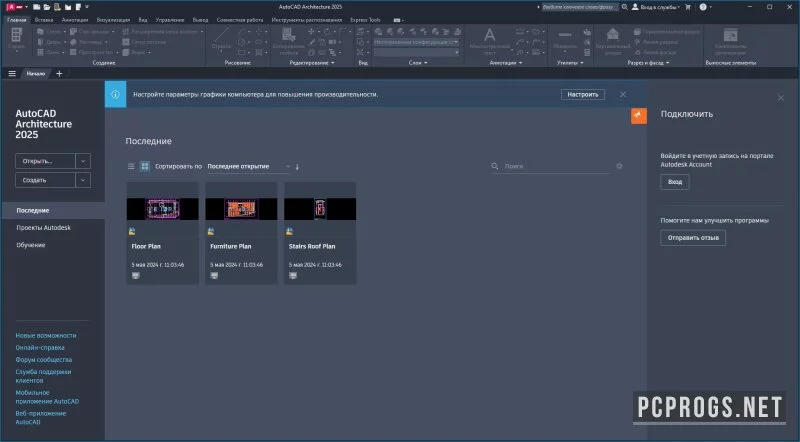Expand the Редактирование panel
The width and height of the screenshot is (800, 442).
312,63
